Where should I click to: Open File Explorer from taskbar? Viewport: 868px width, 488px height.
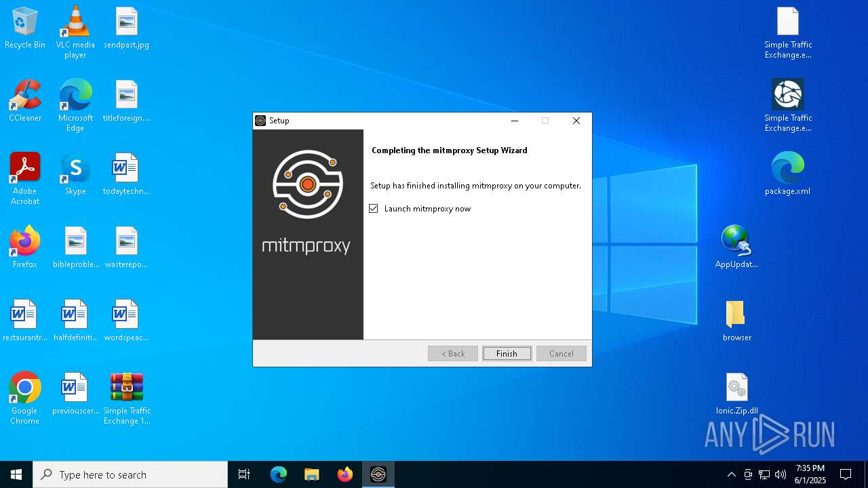(x=312, y=474)
